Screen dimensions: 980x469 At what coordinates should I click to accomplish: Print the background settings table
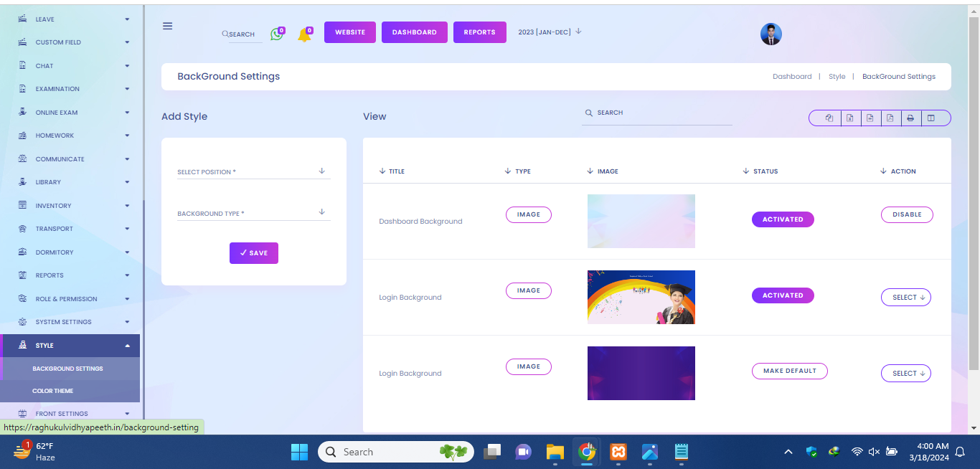coord(910,118)
